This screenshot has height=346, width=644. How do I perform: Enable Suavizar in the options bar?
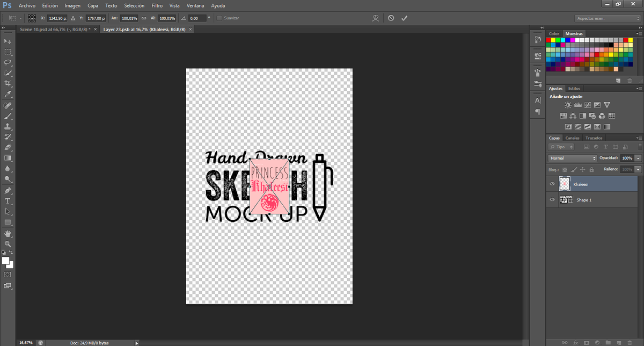(219, 18)
